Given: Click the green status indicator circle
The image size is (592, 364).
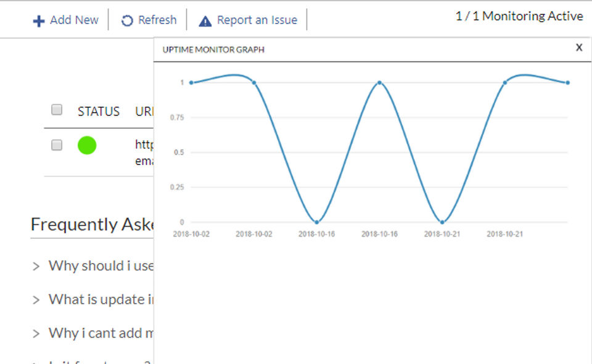Looking at the screenshot, I should (87, 145).
